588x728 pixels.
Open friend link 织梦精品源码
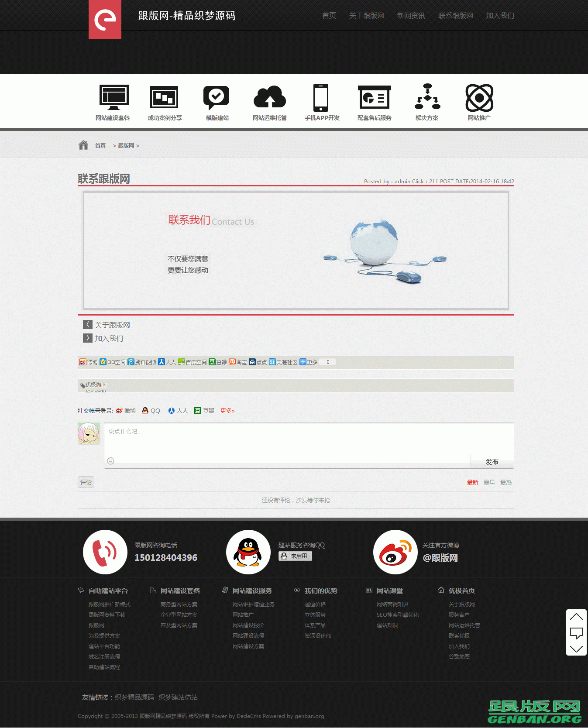[x=134, y=697]
